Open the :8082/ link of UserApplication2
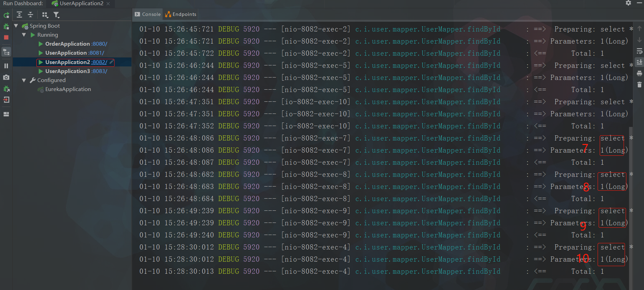 [99, 62]
